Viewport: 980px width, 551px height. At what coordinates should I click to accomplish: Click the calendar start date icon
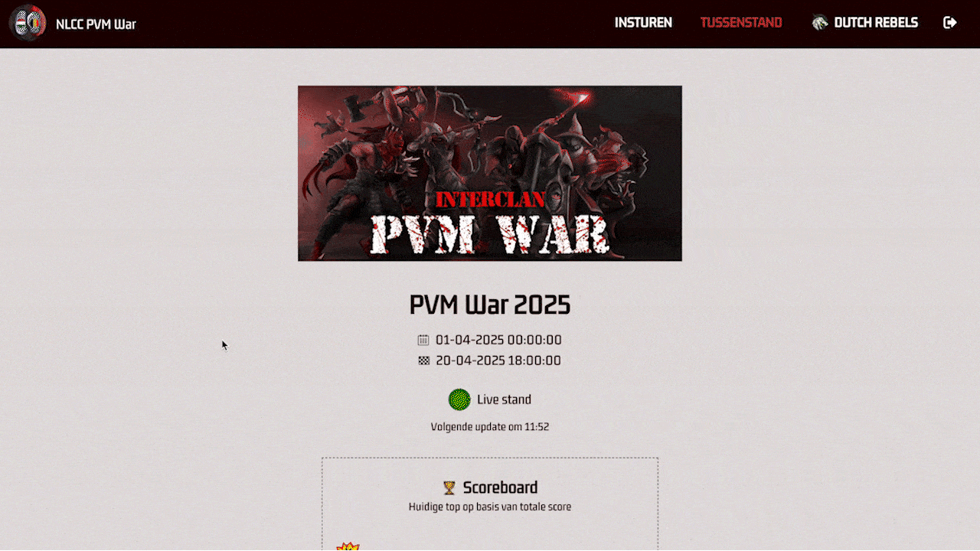[423, 340]
